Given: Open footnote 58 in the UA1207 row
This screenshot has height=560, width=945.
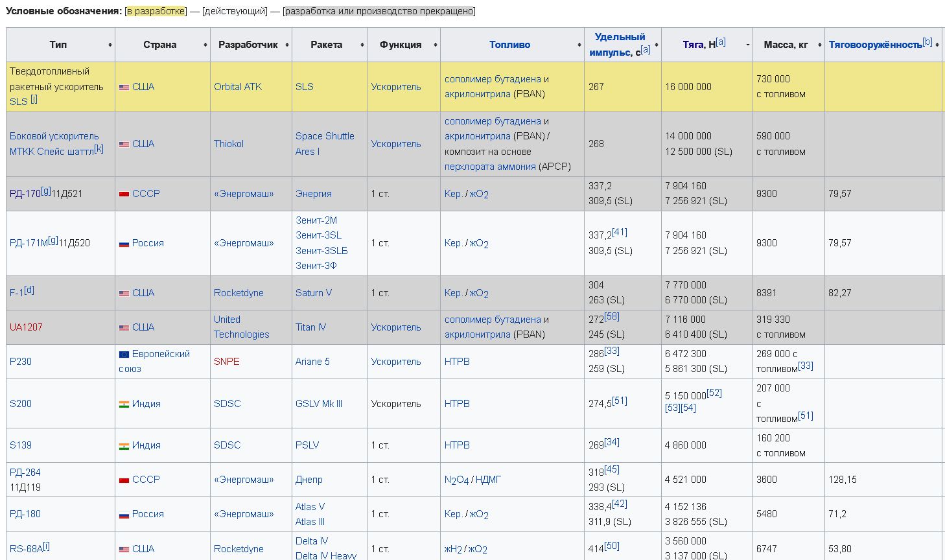Looking at the screenshot, I should click(612, 316).
